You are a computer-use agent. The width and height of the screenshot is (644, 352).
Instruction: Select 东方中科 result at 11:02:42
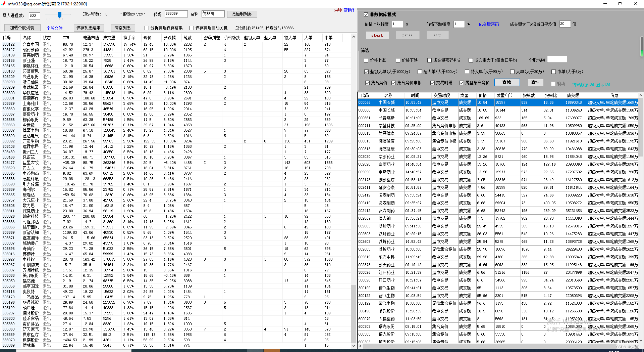pos(498,257)
